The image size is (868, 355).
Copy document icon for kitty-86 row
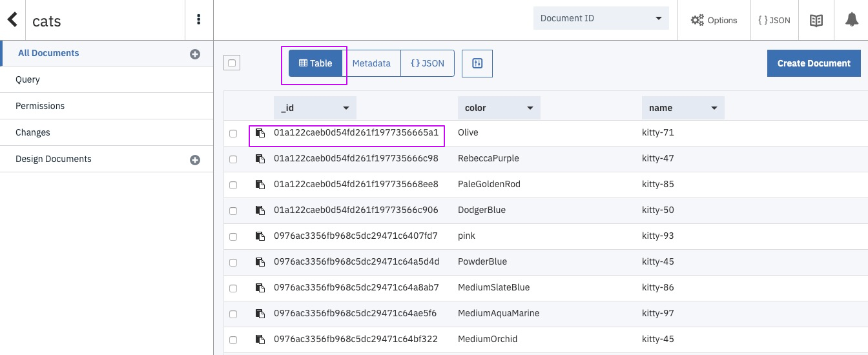(260, 288)
